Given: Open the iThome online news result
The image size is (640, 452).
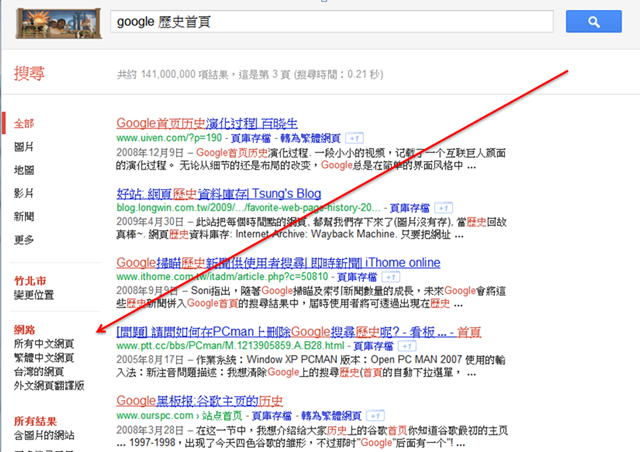Looking at the screenshot, I should [278, 262].
